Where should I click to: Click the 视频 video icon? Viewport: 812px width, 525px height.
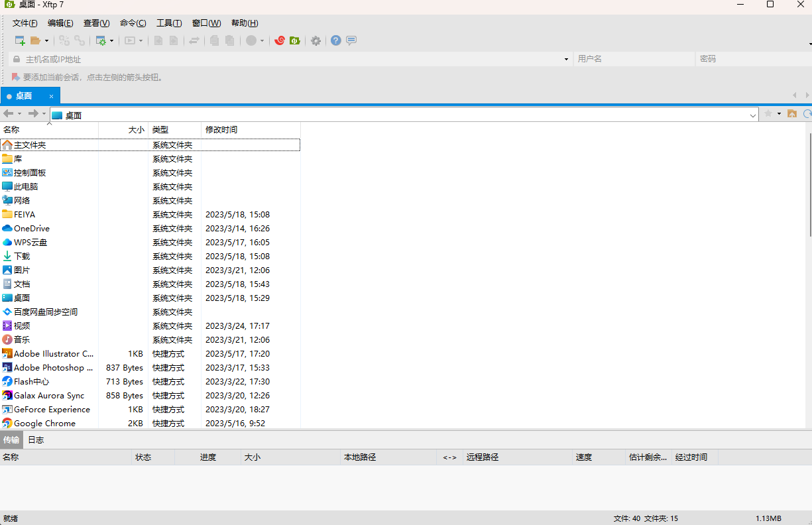point(7,325)
